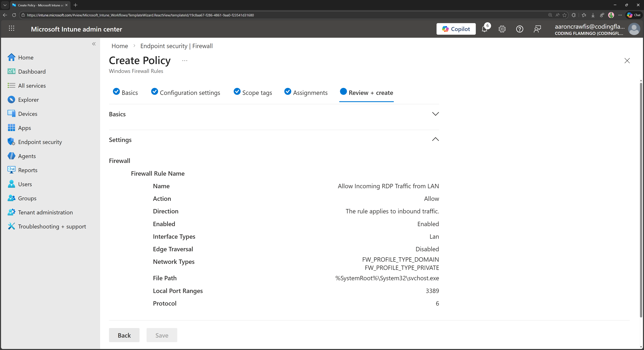Navigate to Devices in the sidebar
Screen dimensions: 644x350
coord(28,113)
